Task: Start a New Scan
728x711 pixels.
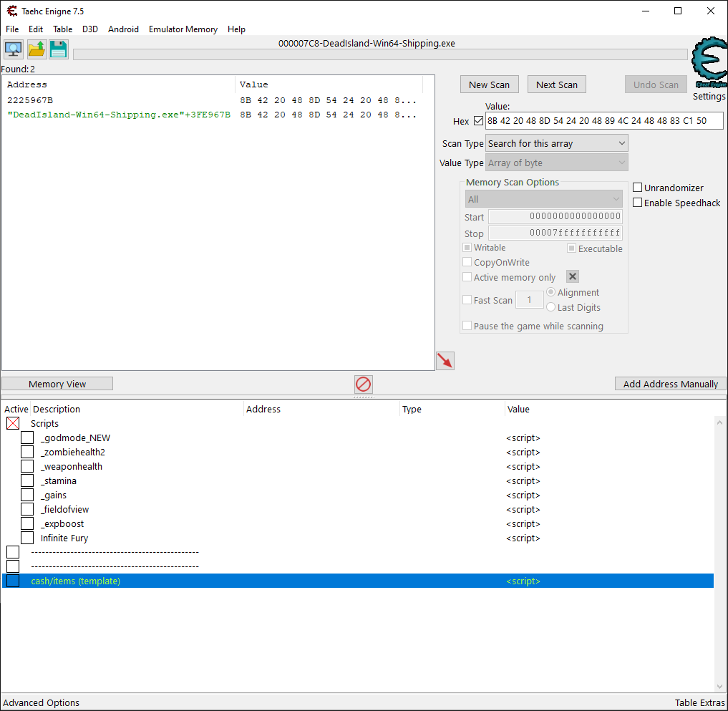Action: click(489, 84)
